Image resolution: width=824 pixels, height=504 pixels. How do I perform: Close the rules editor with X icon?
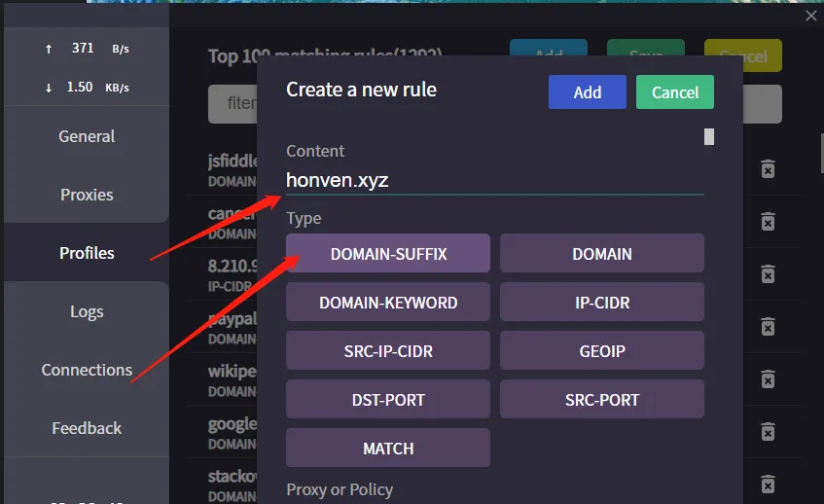[x=810, y=16]
